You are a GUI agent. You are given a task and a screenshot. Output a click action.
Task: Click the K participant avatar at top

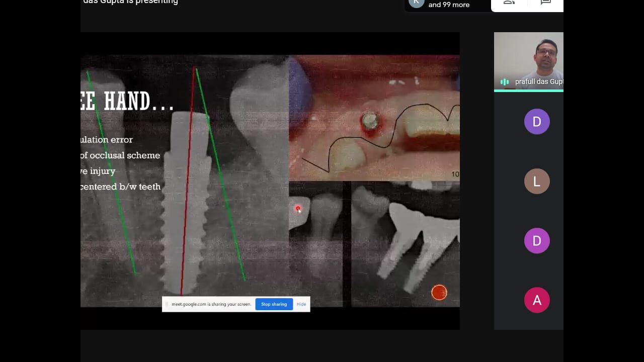416,3
